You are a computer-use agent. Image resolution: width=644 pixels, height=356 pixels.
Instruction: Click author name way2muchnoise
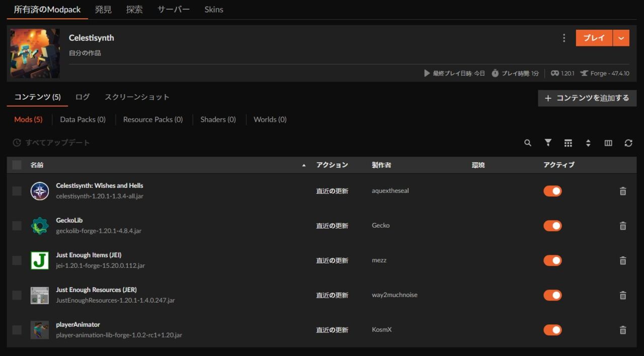pyautogui.click(x=394, y=295)
